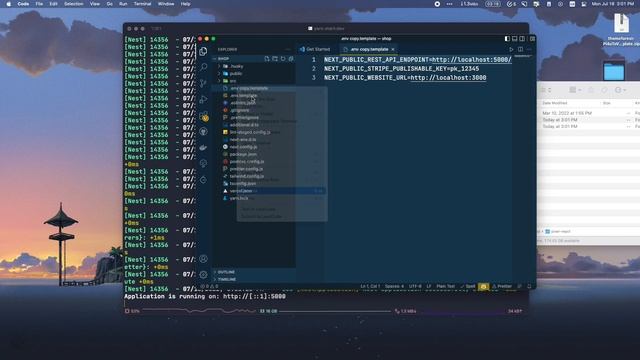The image size is (640, 360).
Task: Open the blue folder on desktop
Action: pos(614,71)
